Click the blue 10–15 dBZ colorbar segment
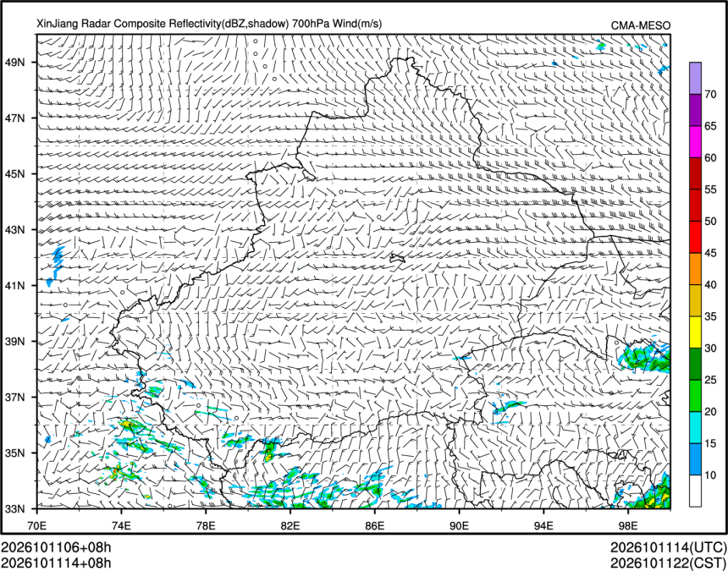The width and height of the screenshot is (728, 571). coord(695,459)
